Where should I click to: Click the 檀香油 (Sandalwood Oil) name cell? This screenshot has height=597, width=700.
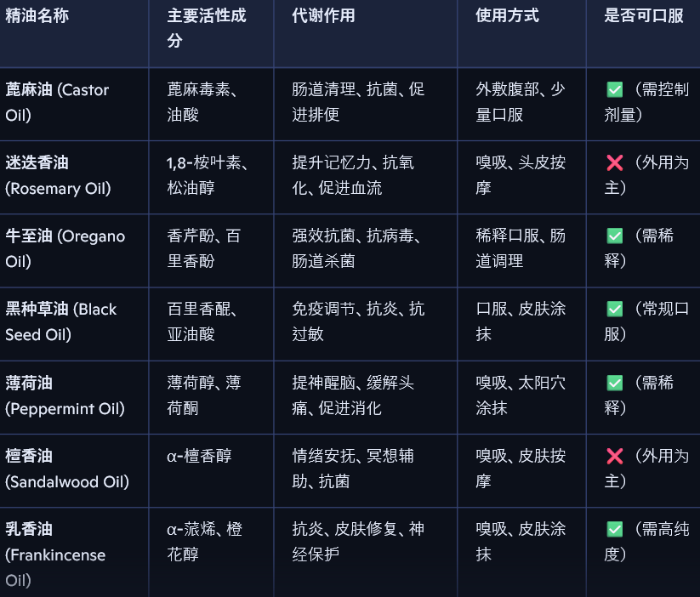click(66, 469)
